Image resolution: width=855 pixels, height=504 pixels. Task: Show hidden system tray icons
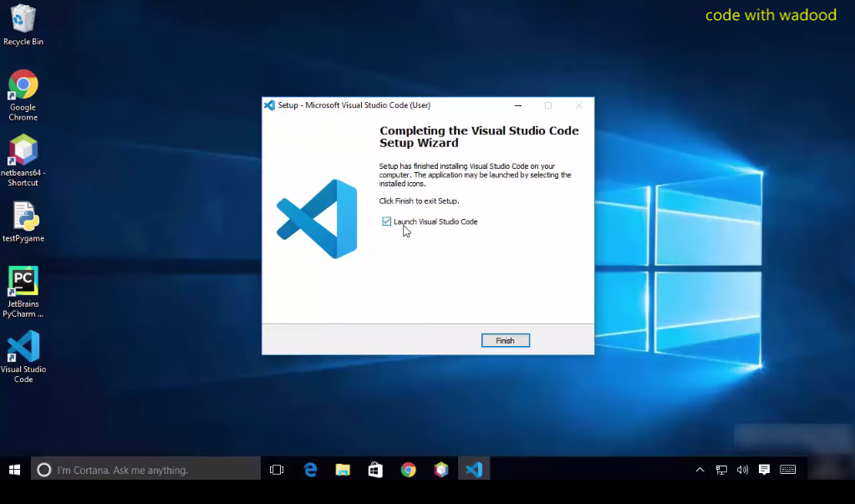click(x=700, y=470)
